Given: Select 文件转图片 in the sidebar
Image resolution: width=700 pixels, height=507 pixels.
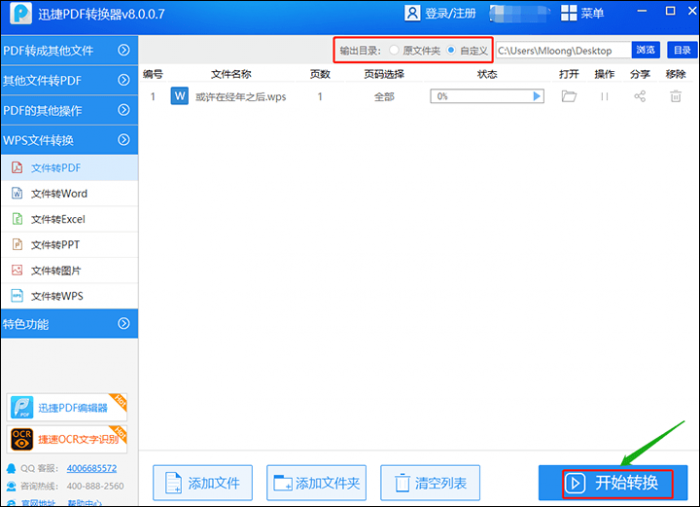Looking at the screenshot, I should (x=69, y=270).
